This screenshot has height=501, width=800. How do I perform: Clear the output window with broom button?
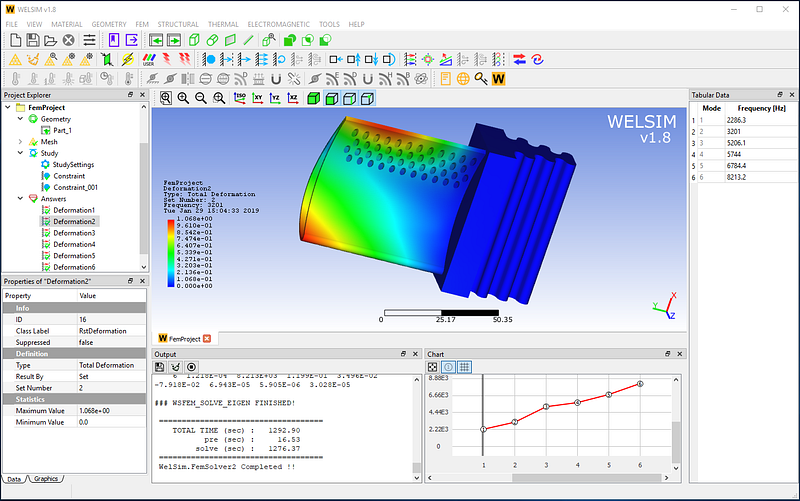(x=176, y=367)
